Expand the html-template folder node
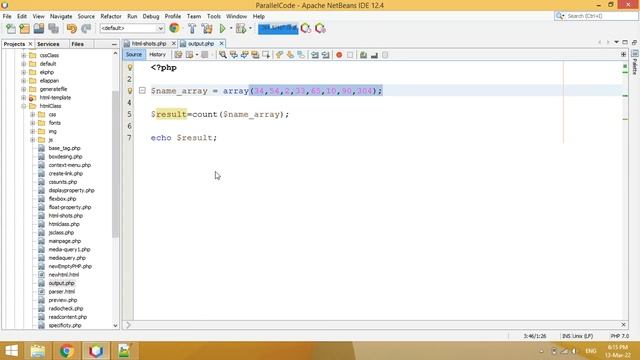Image resolution: width=640 pixels, height=360 pixels. [x=23, y=98]
